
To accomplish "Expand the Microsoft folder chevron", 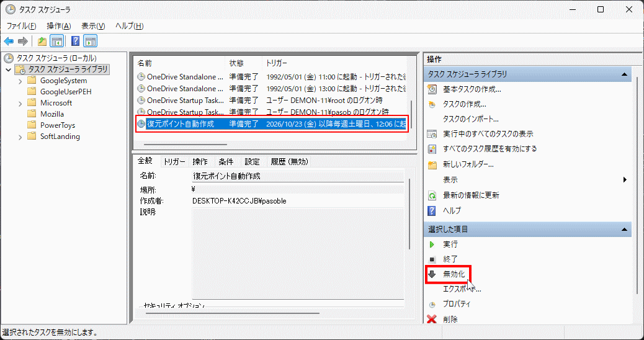I will click(20, 103).
